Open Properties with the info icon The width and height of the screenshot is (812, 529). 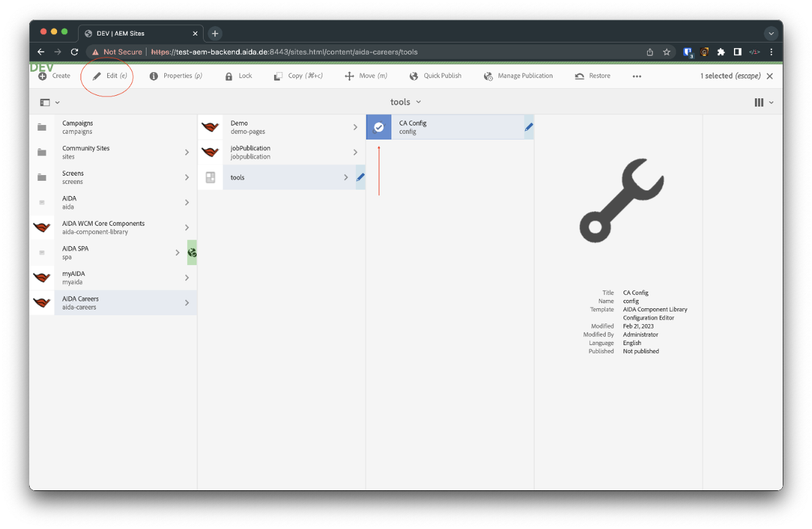coord(154,76)
